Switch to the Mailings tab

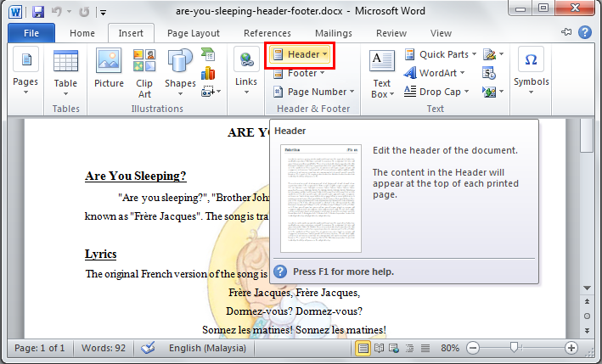pos(333,33)
